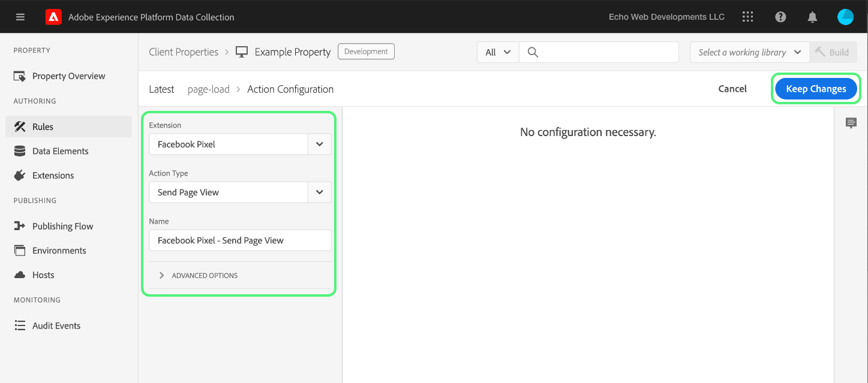Open the hamburger navigation menu
This screenshot has height=383, width=868.
coord(20,17)
